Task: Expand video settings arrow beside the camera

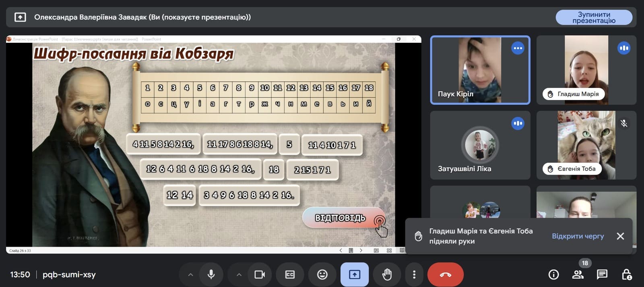Action: click(239, 275)
